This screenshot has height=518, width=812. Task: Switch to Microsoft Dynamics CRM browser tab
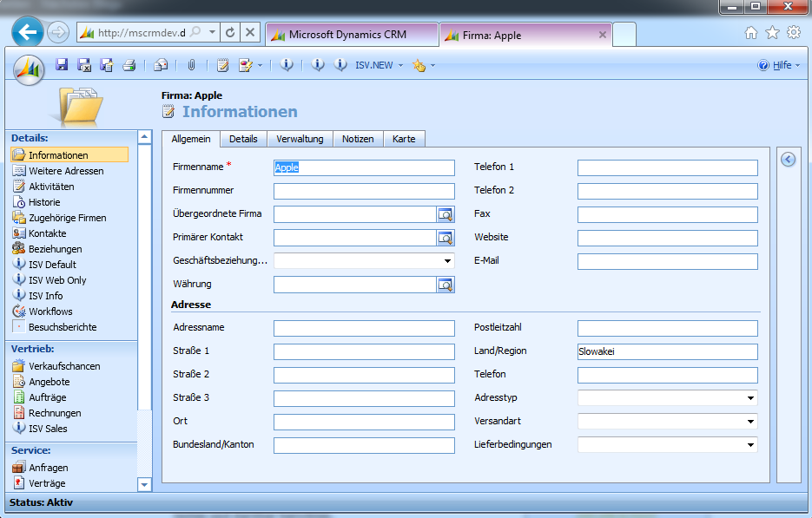click(352, 35)
